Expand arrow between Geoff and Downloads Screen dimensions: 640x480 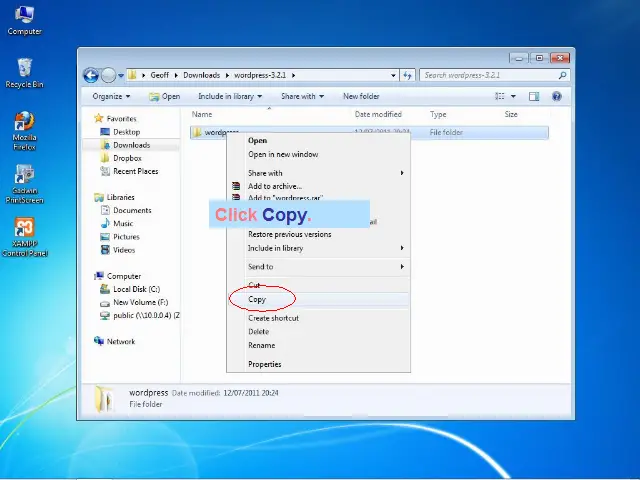176,76
